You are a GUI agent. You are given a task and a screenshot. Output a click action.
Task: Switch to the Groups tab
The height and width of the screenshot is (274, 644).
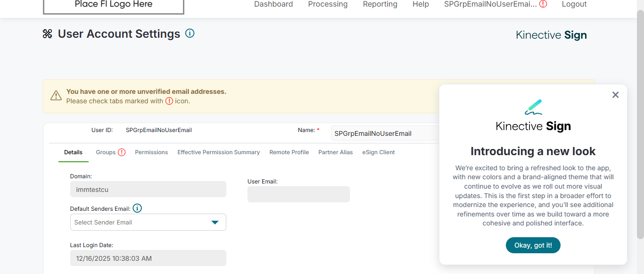pos(106,152)
